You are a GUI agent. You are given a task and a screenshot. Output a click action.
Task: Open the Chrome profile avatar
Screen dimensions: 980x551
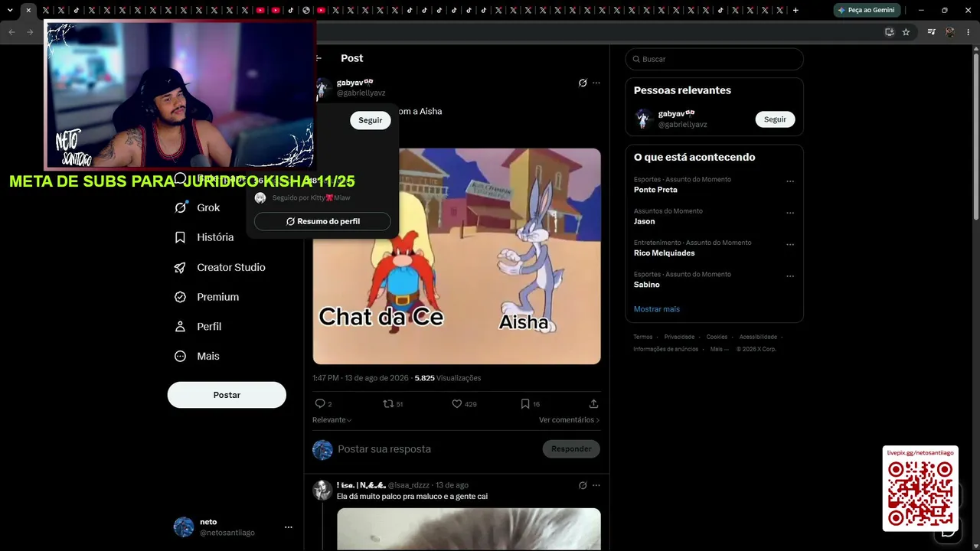click(950, 32)
